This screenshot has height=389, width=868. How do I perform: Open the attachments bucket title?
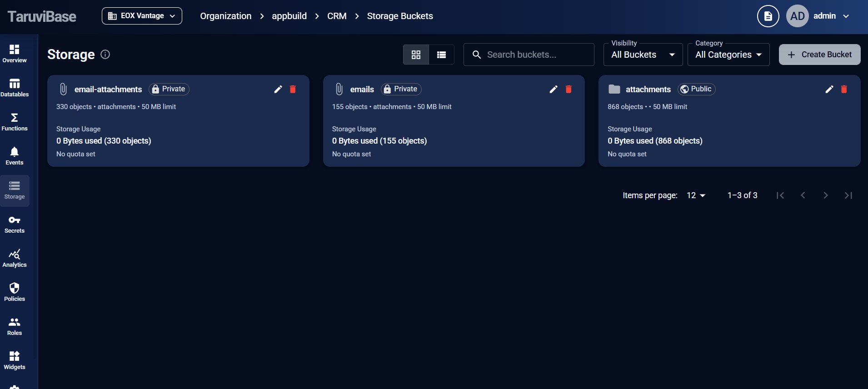tap(649, 90)
